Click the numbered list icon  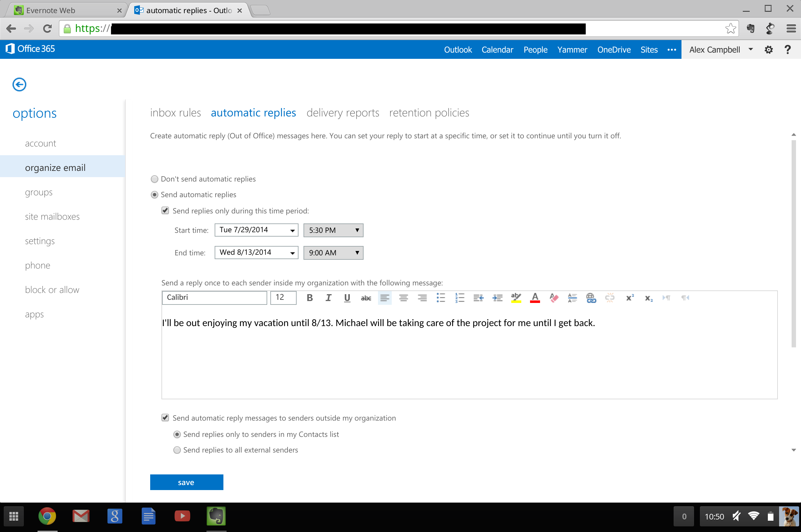tap(460, 298)
